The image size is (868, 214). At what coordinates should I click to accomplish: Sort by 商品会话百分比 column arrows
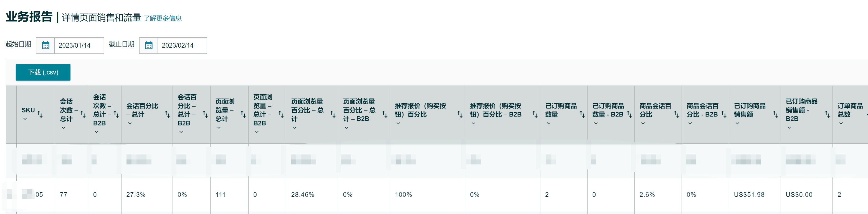point(676,114)
